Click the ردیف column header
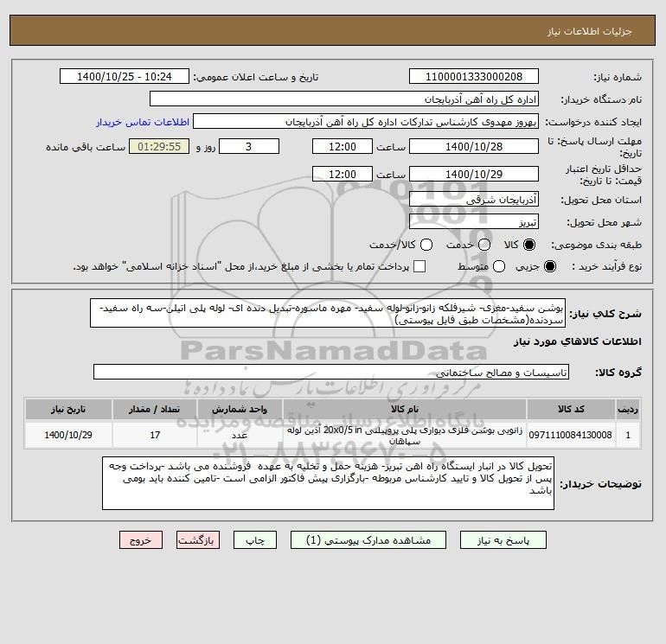Viewport: 666px width, 644px height. coord(628,409)
